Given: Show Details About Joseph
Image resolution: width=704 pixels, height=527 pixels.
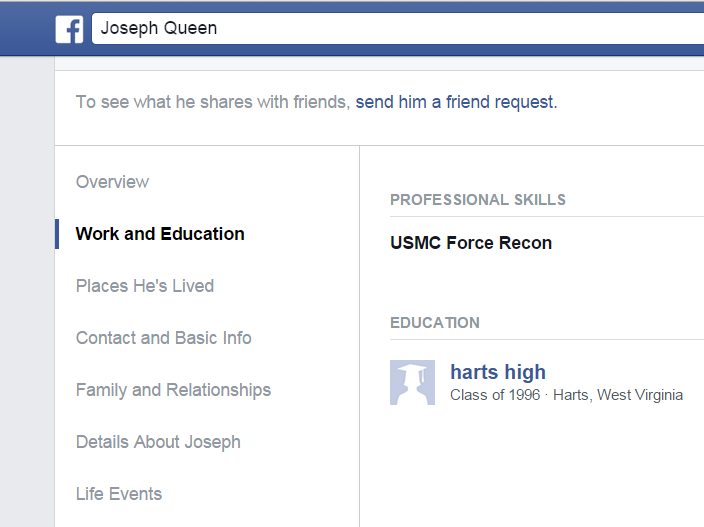Looking at the screenshot, I should click(x=158, y=442).
